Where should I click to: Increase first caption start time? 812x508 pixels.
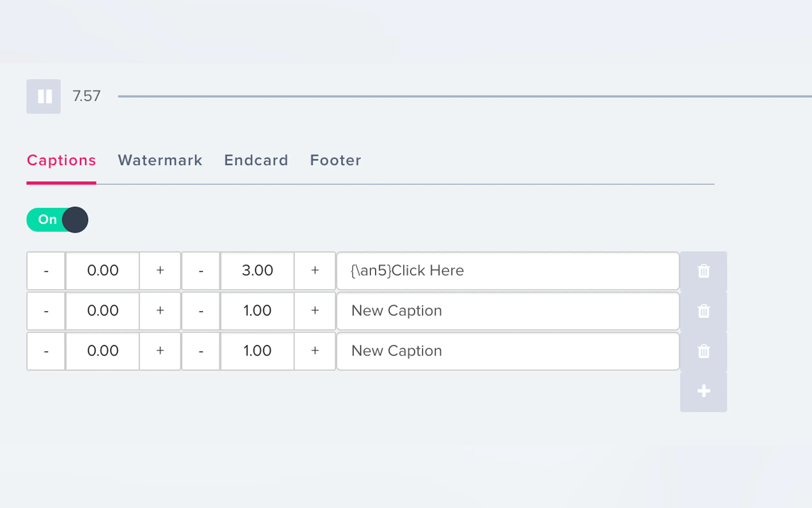click(x=160, y=270)
